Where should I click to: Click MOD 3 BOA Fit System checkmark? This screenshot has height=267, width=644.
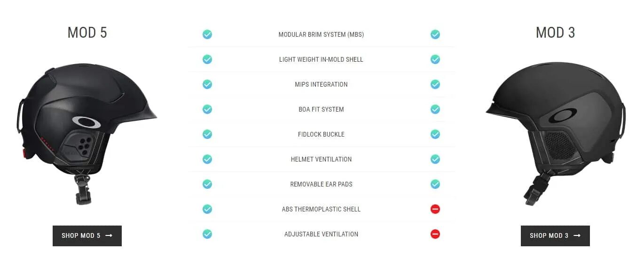tap(435, 109)
